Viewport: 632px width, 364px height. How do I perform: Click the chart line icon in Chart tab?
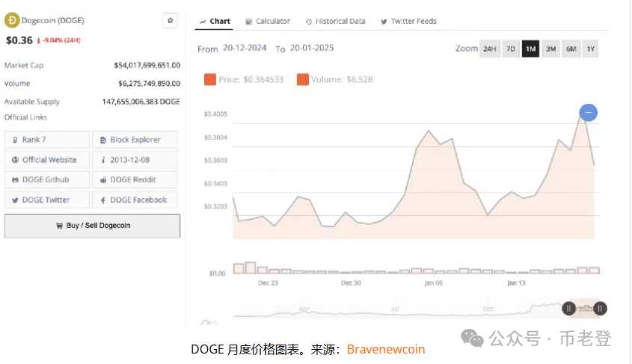203,22
